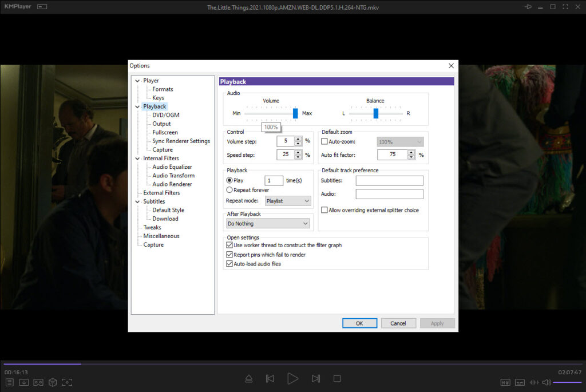Click the Volume step value field
Image resolution: width=586 pixels, height=392 pixels.
click(x=286, y=141)
